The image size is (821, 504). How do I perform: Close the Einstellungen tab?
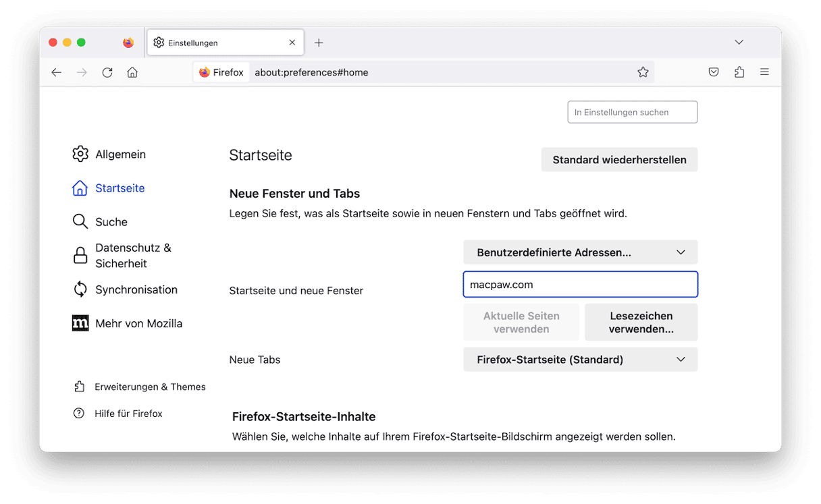[292, 43]
